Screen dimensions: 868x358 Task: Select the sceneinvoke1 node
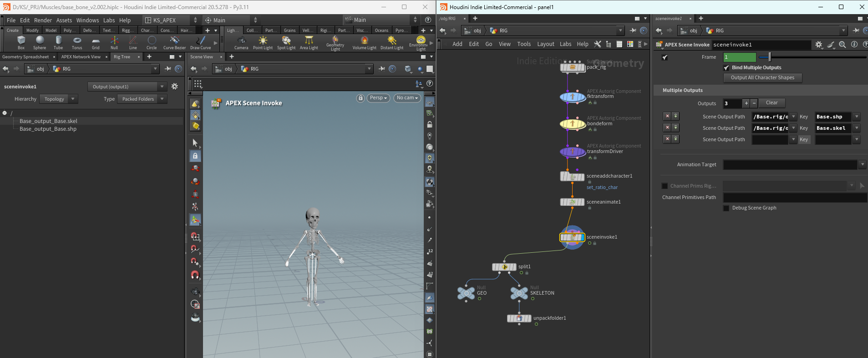[x=572, y=237]
